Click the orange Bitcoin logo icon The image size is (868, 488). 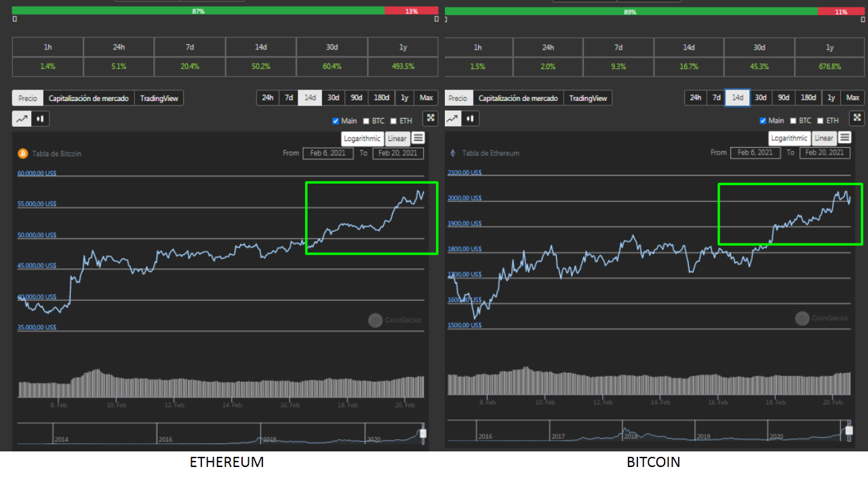(22, 153)
